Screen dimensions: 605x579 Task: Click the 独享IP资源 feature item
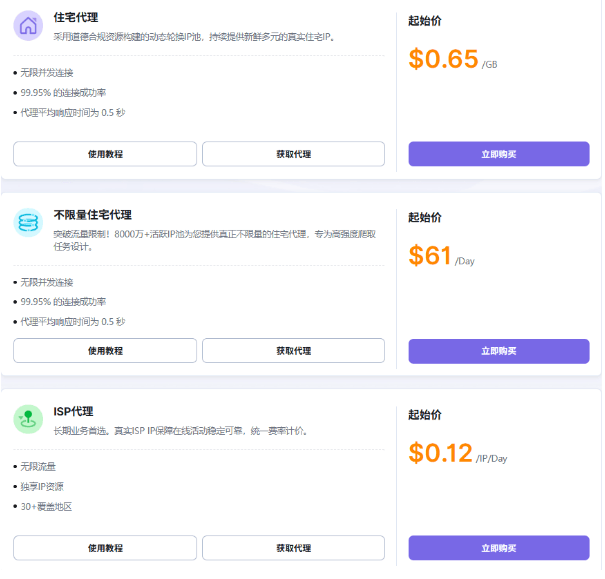(42, 487)
